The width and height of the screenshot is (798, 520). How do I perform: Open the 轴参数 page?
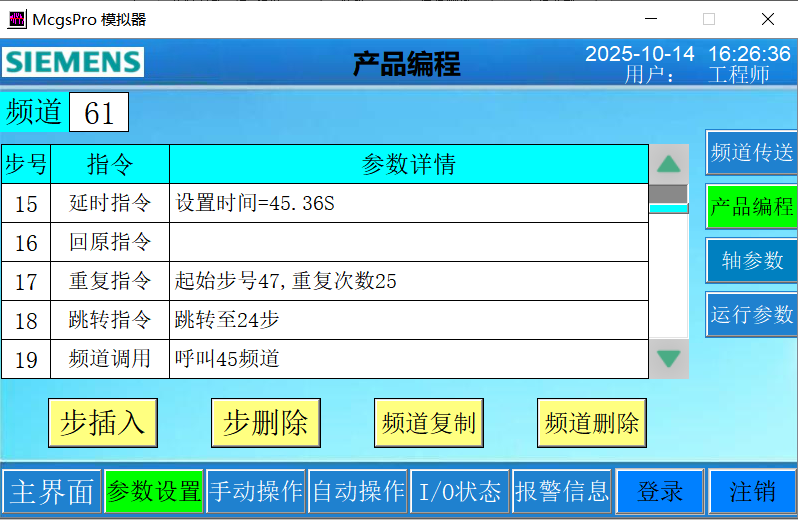click(x=751, y=261)
